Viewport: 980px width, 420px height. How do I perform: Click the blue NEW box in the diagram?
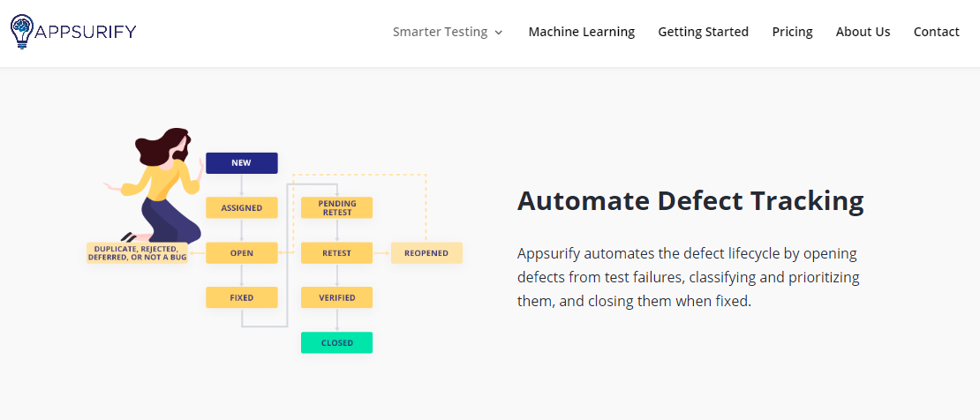pyautogui.click(x=241, y=163)
